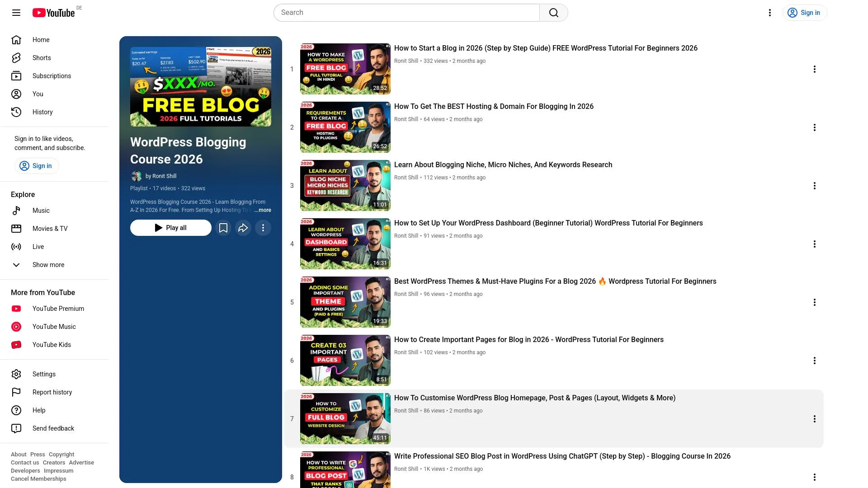Open the top-right three-dot menu

point(769,13)
